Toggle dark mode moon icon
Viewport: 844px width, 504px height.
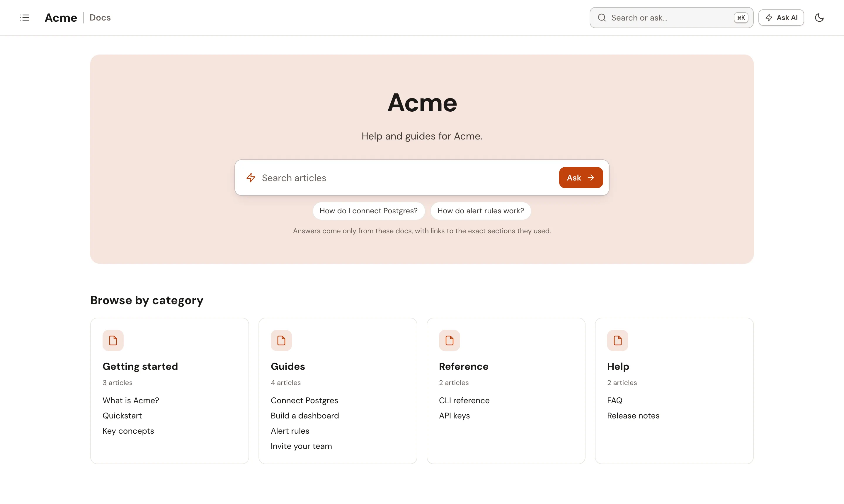[819, 18]
